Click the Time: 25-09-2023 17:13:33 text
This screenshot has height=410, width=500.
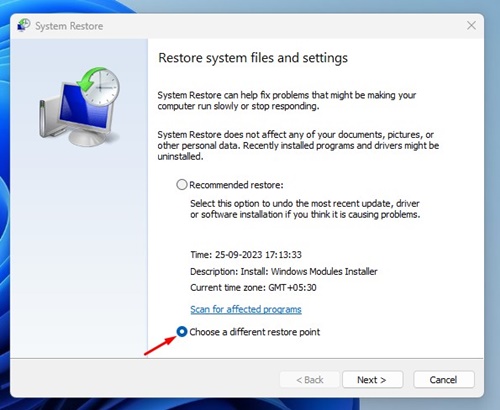click(246, 255)
